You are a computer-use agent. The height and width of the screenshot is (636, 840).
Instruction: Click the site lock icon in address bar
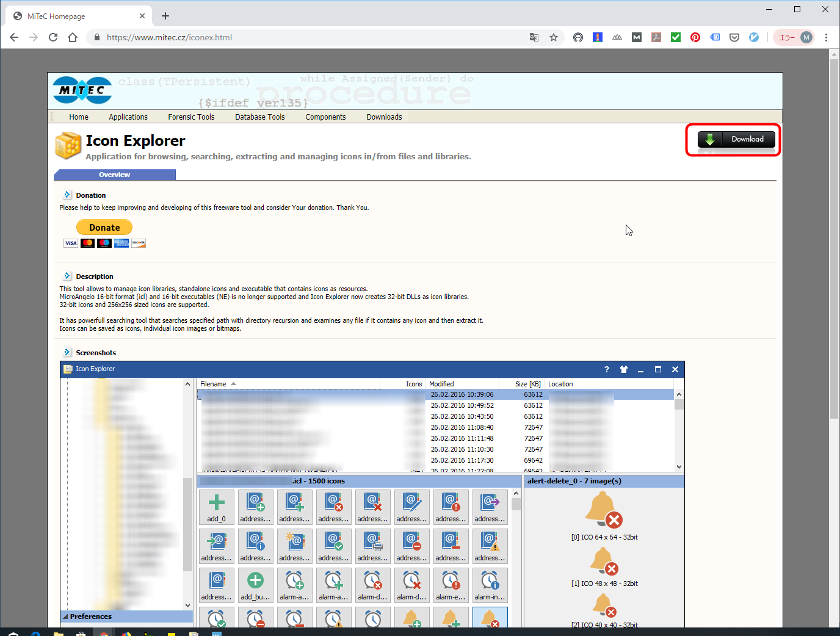pos(96,37)
